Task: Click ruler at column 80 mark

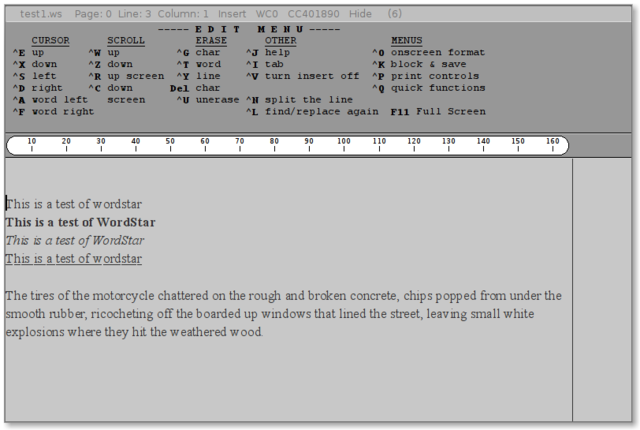Action: point(274,144)
